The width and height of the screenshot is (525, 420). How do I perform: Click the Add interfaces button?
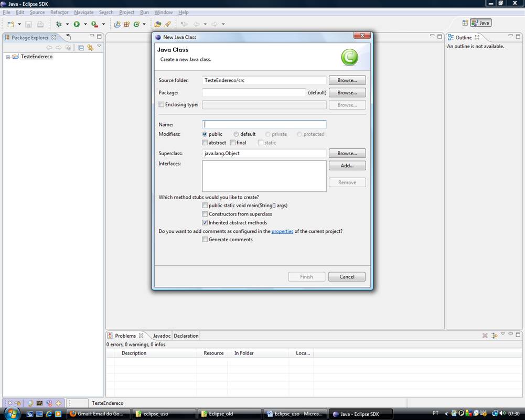click(347, 166)
